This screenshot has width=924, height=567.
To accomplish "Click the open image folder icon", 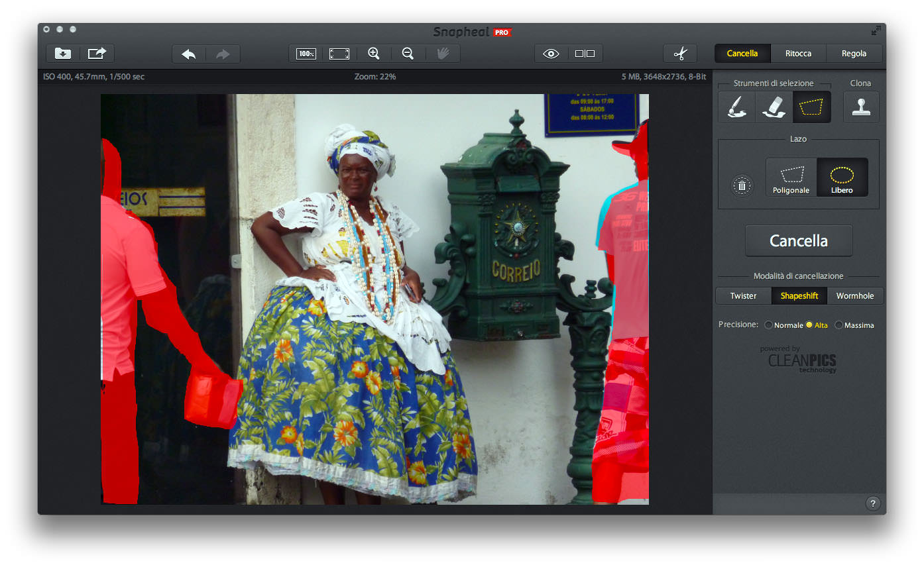I will 63,54.
